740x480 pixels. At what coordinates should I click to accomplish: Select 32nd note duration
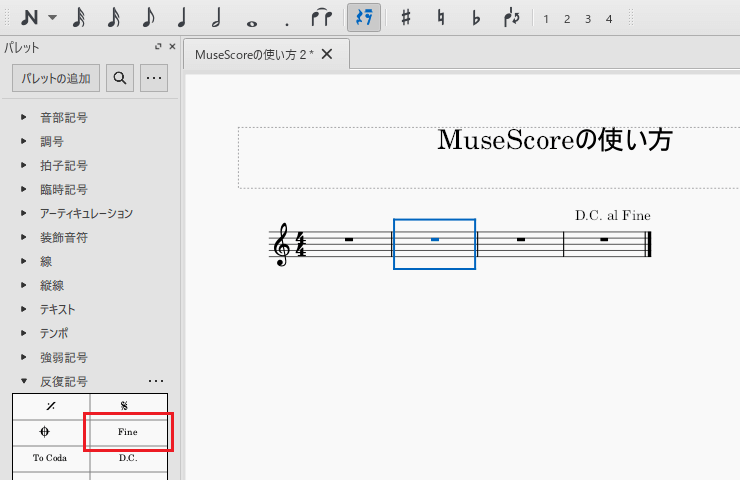point(113,18)
